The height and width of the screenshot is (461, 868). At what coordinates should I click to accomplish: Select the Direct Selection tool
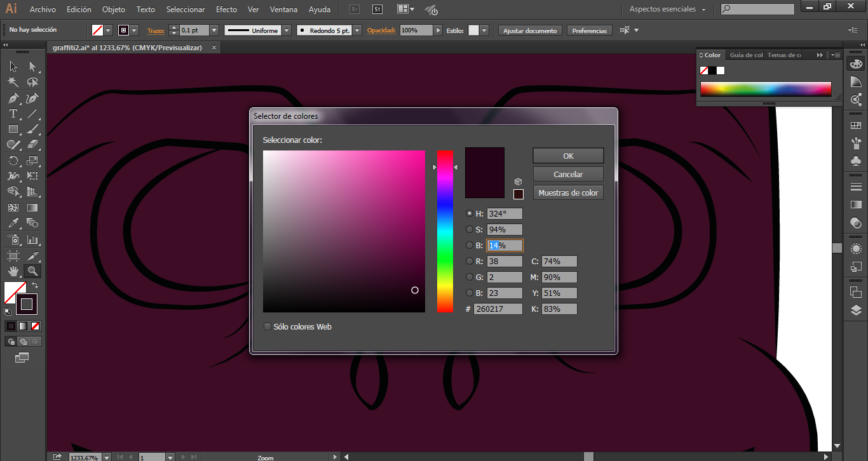32,67
